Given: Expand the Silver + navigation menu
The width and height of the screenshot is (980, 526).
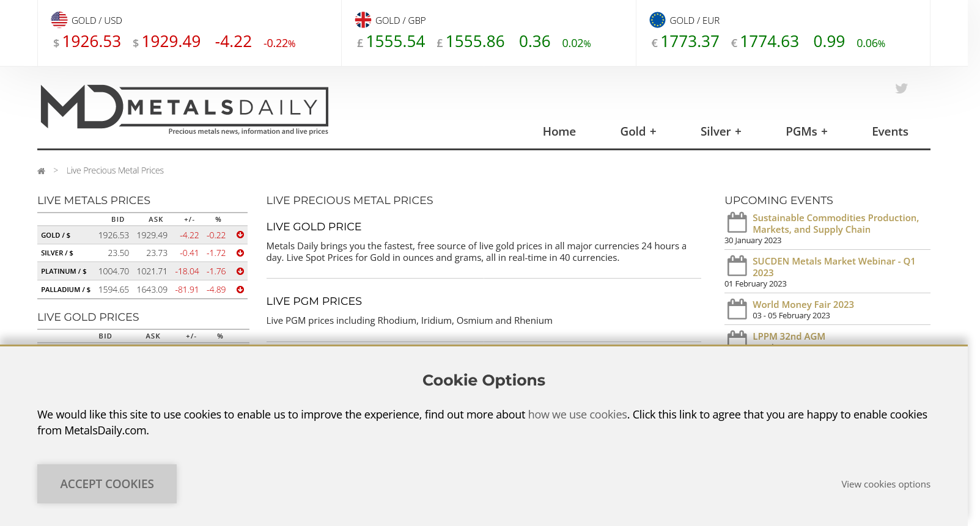Looking at the screenshot, I should point(720,131).
